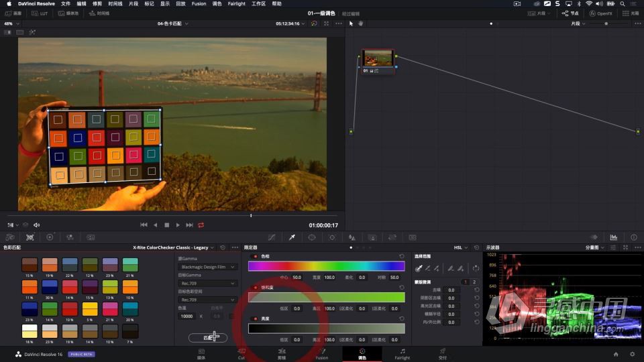The height and width of the screenshot is (362, 644).
Task: Toggle the Hue qualifier on/off
Action: coord(256,257)
